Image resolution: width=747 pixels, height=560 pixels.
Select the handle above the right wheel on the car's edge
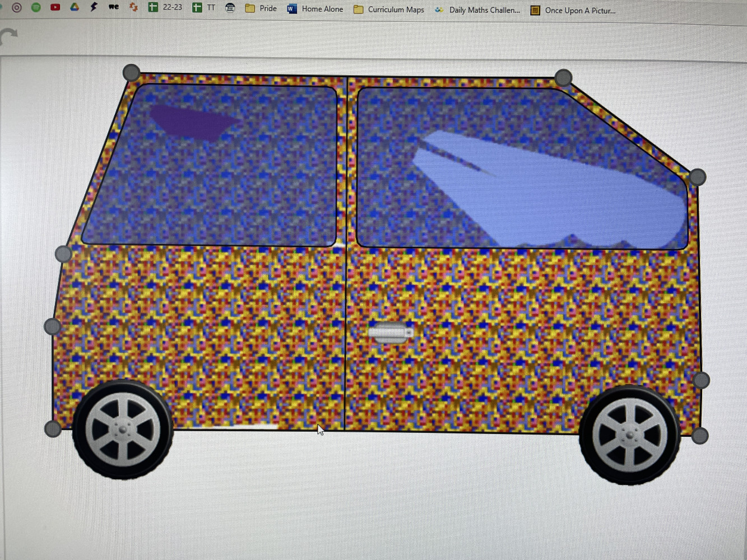point(701,380)
